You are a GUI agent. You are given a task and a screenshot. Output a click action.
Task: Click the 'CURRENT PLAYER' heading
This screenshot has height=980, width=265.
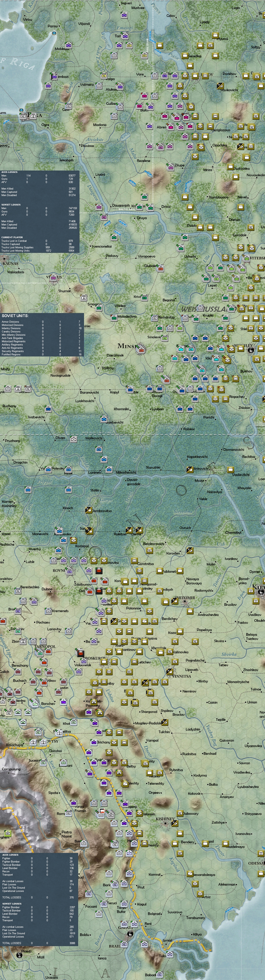pyautogui.click(x=12, y=237)
